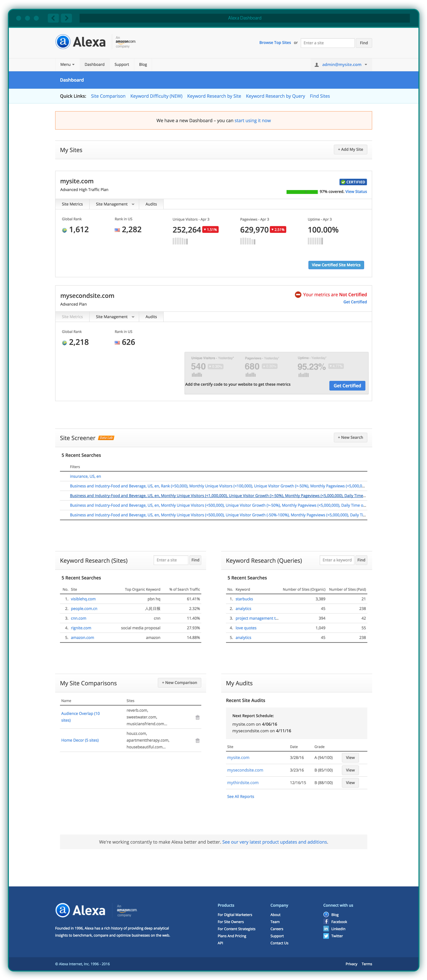Screen dimensions: 427x980
Task: Open latest product updates and additions link
Action: [x=274, y=842]
